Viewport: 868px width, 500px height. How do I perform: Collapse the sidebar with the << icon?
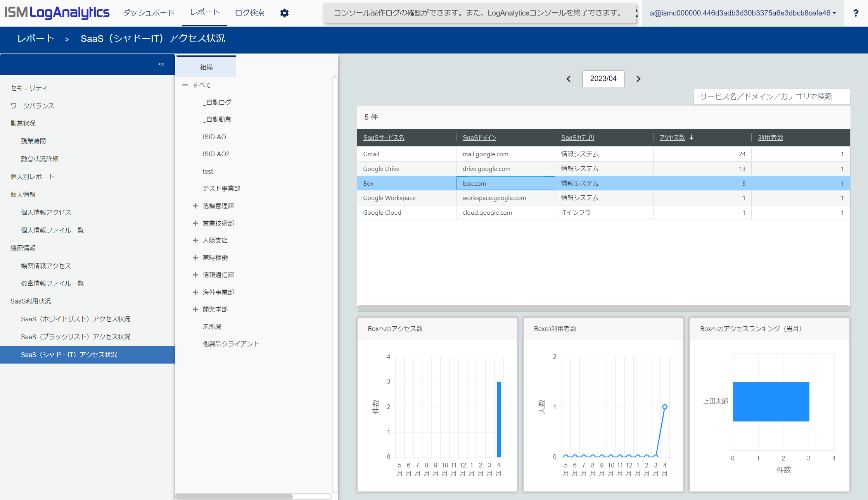(161, 64)
